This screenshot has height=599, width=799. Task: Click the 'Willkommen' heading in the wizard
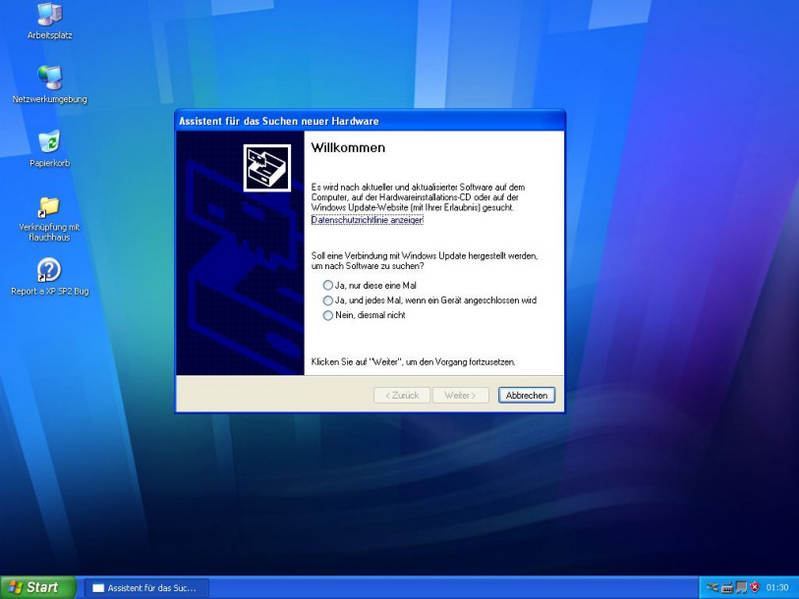click(x=348, y=148)
